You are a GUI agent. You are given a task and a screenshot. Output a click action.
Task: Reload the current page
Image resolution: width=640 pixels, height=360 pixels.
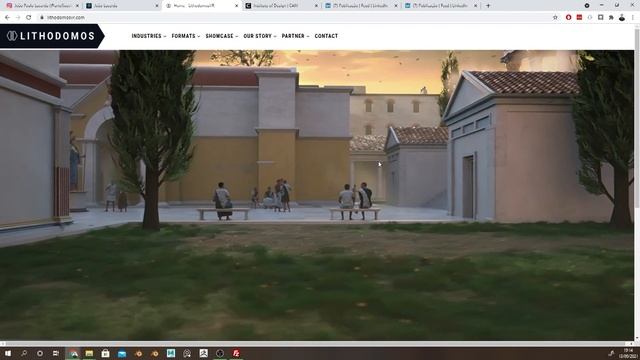pos(29,18)
